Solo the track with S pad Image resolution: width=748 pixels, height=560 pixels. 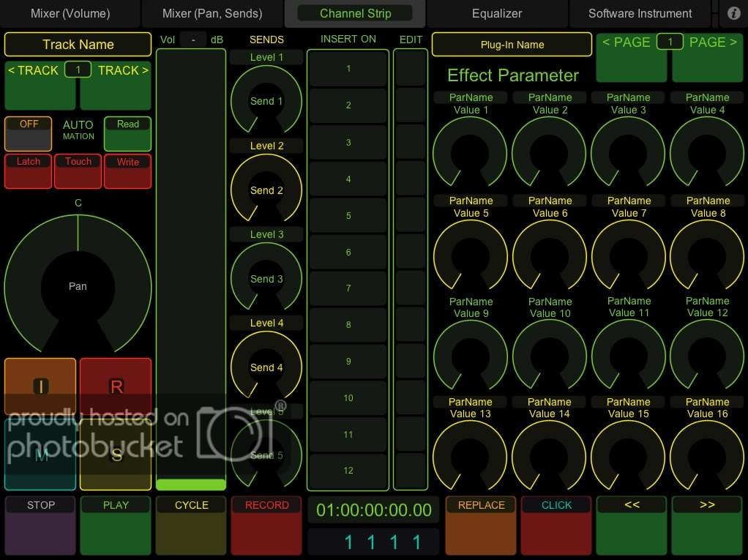(116, 455)
